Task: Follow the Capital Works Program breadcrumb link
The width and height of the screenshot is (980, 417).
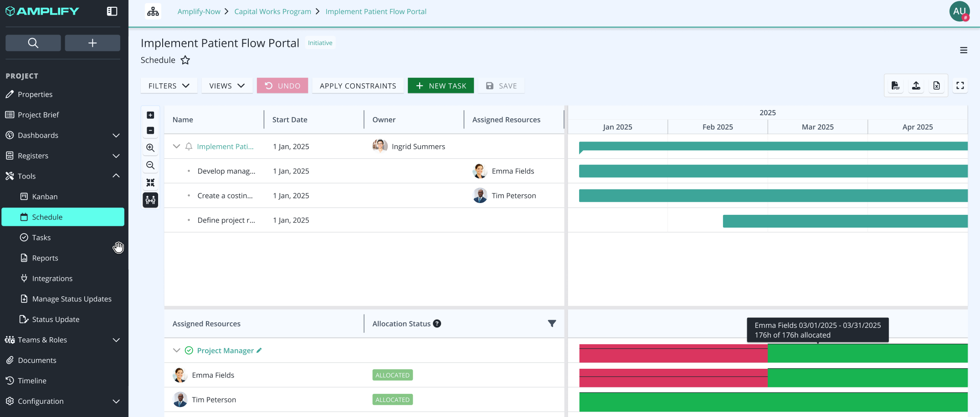Action: coord(272,11)
